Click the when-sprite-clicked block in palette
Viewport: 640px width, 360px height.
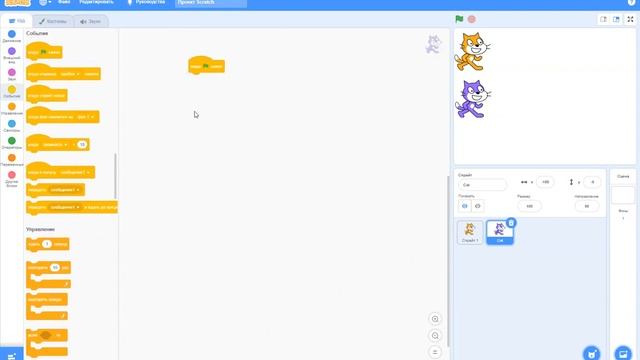click(47, 95)
